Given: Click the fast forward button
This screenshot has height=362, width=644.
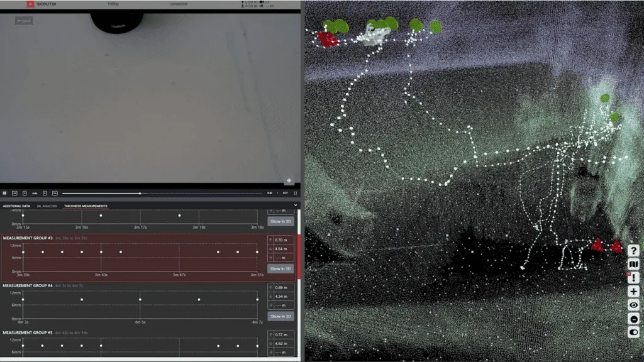Looking at the screenshot, I should coord(55,194).
